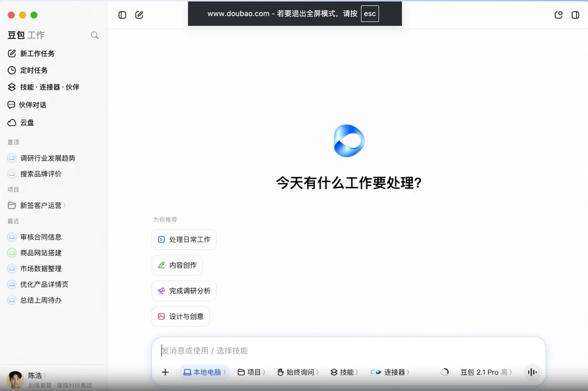Viewport: 588px width, 391px height.
Task: Open the 连接器 dropdown
Action: coord(390,372)
